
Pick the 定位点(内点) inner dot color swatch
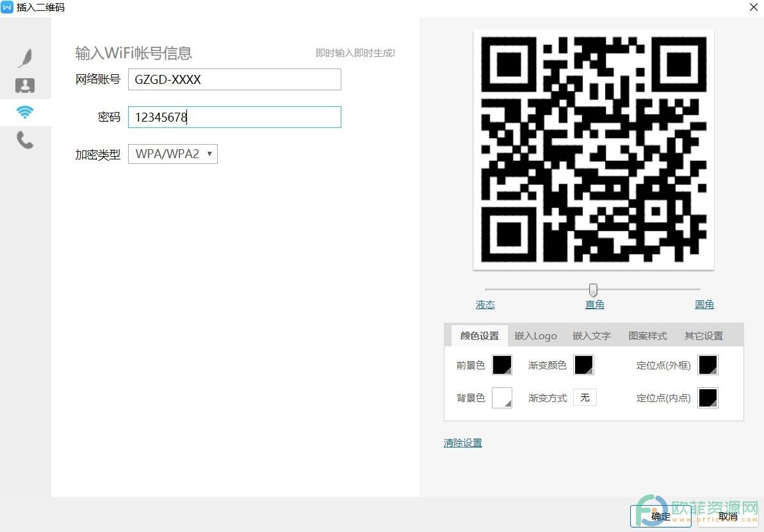[x=708, y=398]
